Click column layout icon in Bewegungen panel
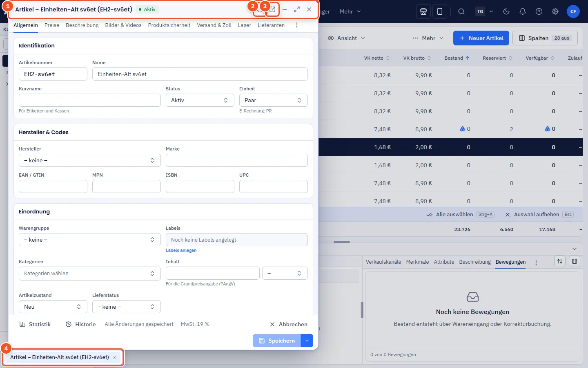This screenshot has height=368, width=588. pos(575,261)
